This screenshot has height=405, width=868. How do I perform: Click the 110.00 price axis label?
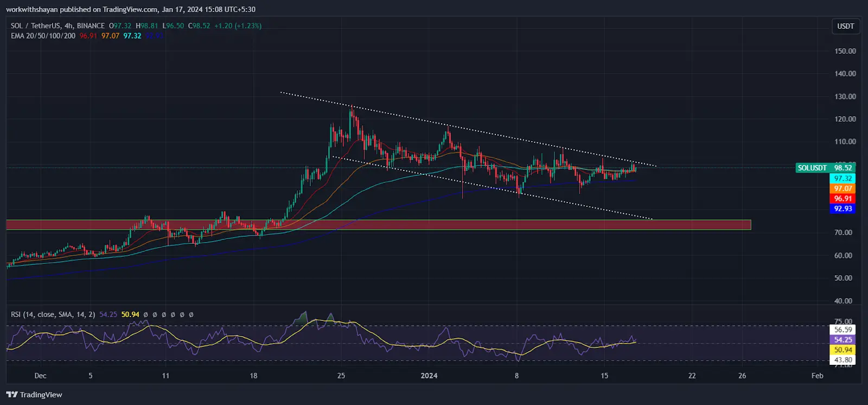pyautogui.click(x=845, y=142)
